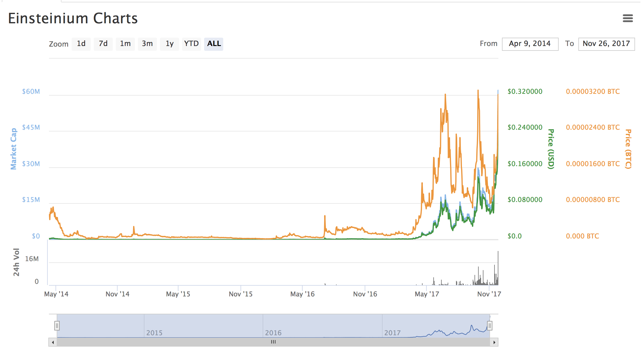Click navigator right range handle
Screen dimensions: 644x349
pyautogui.click(x=490, y=326)
